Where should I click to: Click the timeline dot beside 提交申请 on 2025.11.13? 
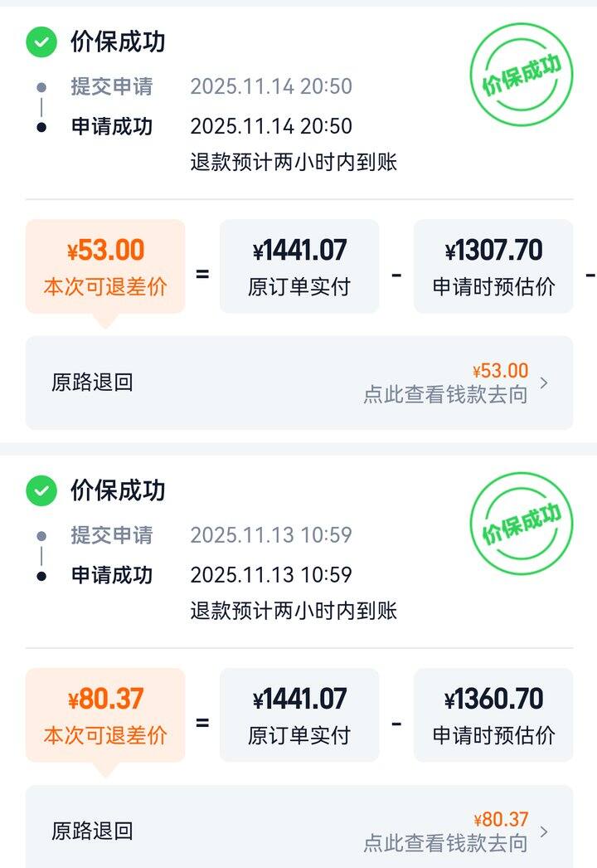click(x=41, y=536)
